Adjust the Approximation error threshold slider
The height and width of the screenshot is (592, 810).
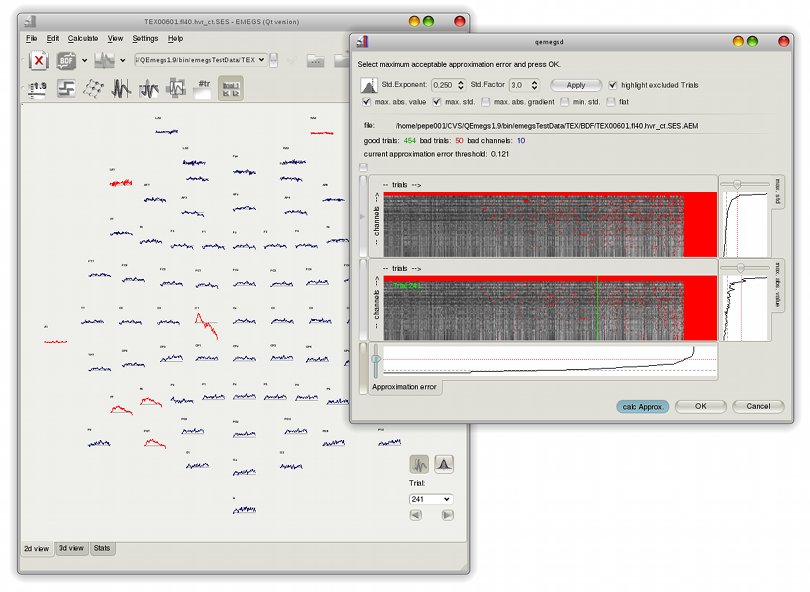pyautogui.click(x=376, y=360)
